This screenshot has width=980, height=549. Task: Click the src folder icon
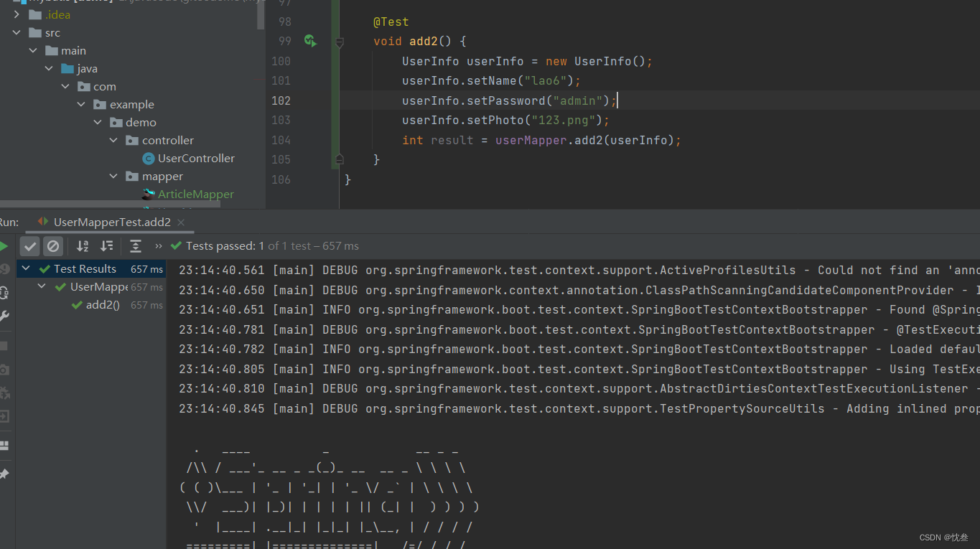[35, 32]
